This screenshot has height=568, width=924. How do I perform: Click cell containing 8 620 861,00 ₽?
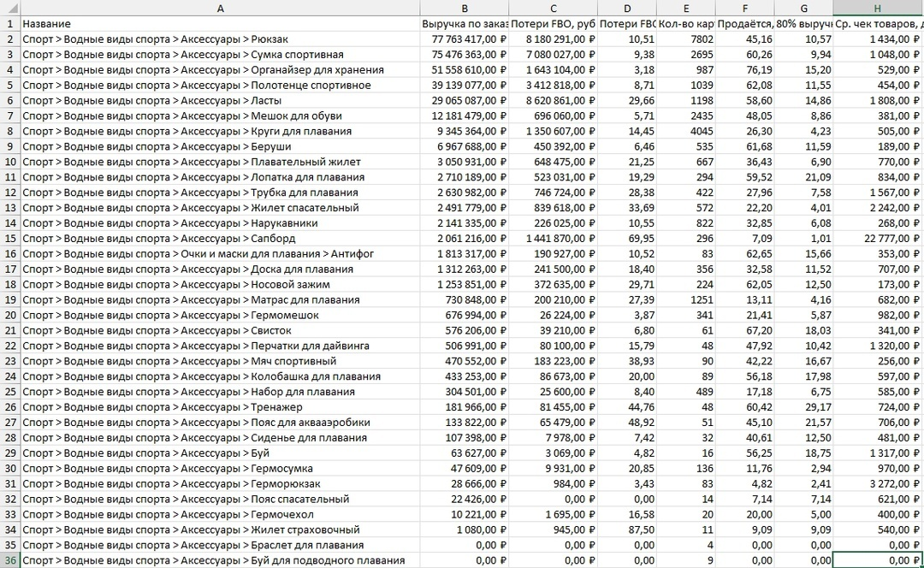click(x=554, y=101)
